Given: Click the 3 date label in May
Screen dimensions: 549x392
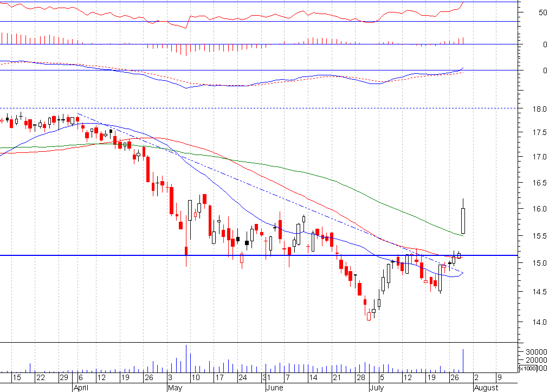Looking at the screenshot, I should (x=170, y=378).
